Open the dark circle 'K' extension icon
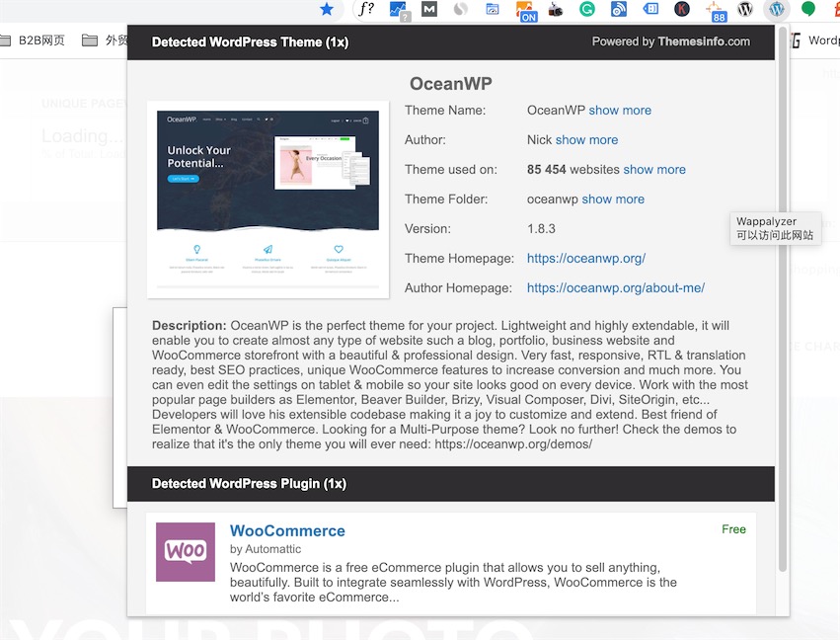 (682, 9)
